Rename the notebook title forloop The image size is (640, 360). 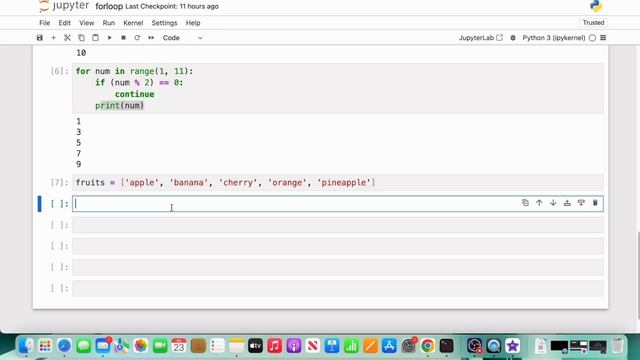(109, 7)
